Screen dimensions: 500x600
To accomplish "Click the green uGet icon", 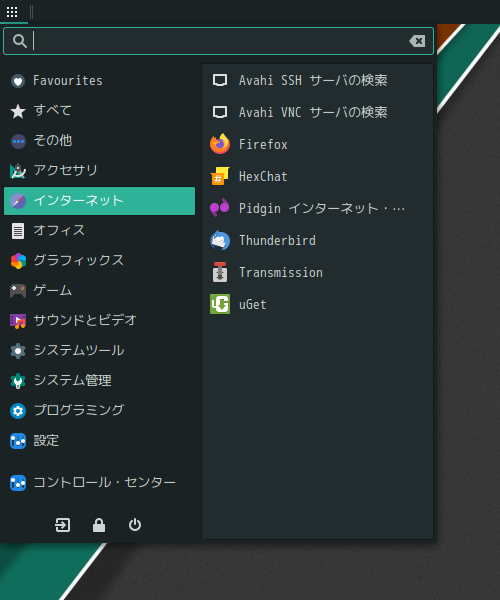I will [x=220, y=304].
